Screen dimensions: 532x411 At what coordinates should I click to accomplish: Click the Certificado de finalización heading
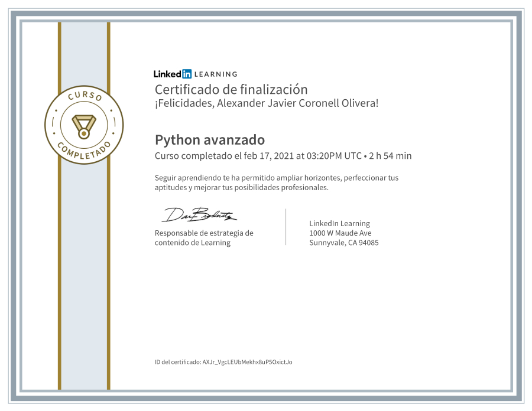(x=231, y=89)
